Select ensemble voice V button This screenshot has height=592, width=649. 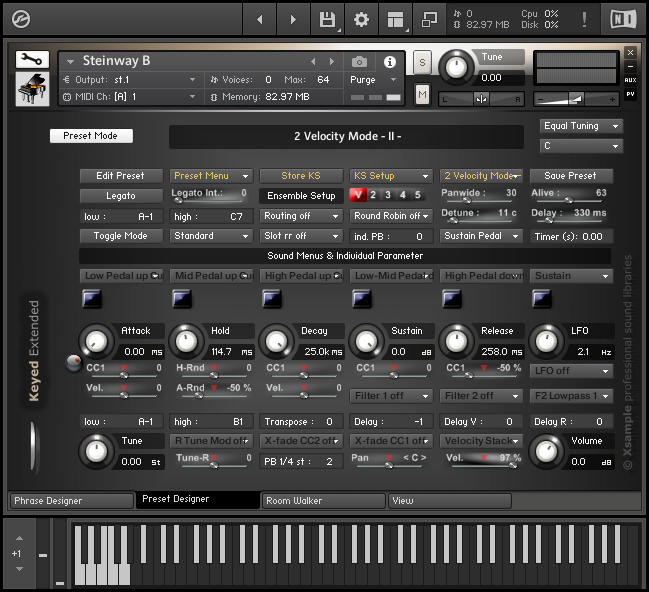(358, 195)
